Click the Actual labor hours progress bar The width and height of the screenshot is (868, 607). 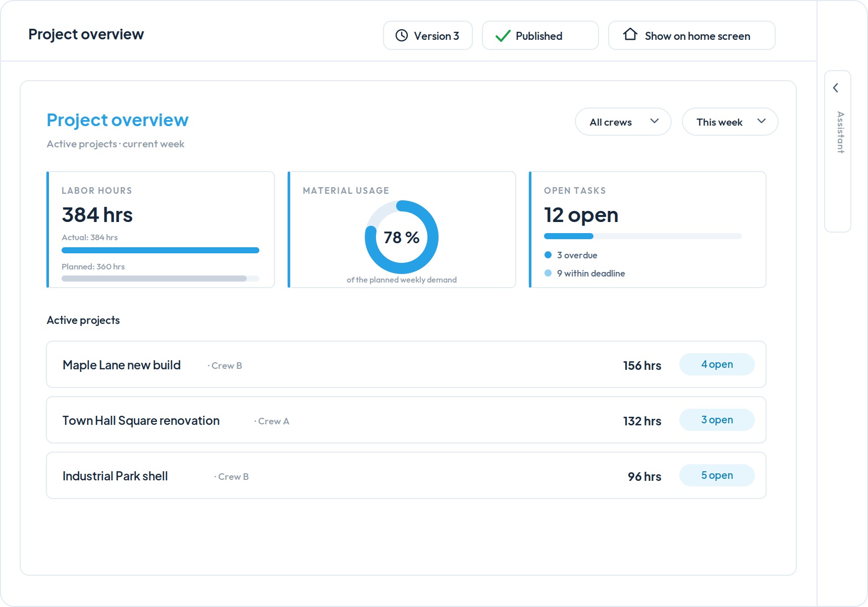pos(160,250)
